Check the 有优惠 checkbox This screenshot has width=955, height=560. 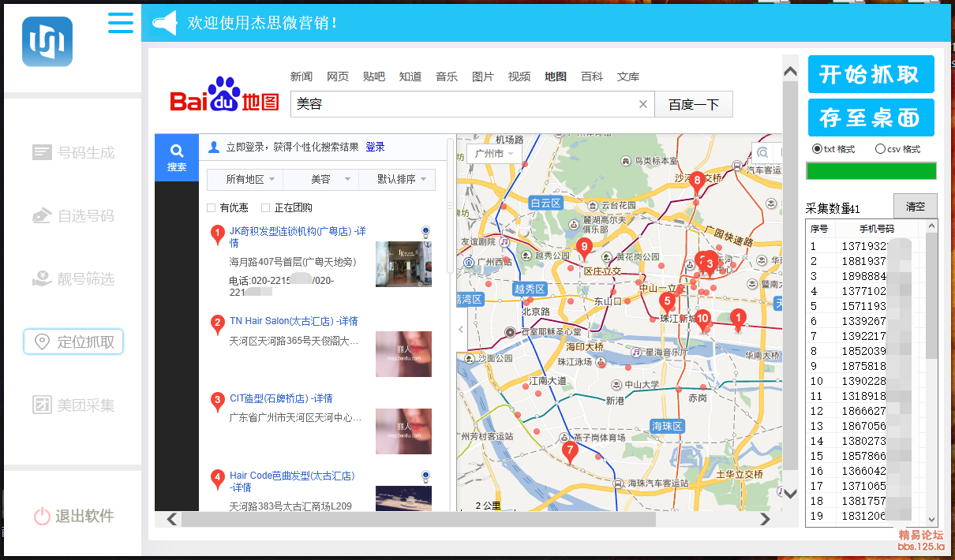coord(211,208)
